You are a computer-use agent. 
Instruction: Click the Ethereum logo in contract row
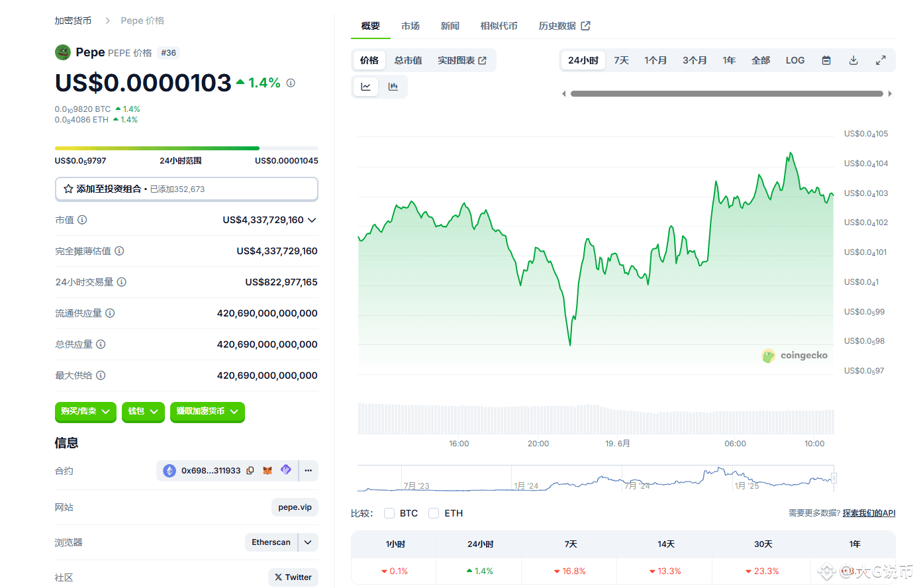(x=170, y=471)
